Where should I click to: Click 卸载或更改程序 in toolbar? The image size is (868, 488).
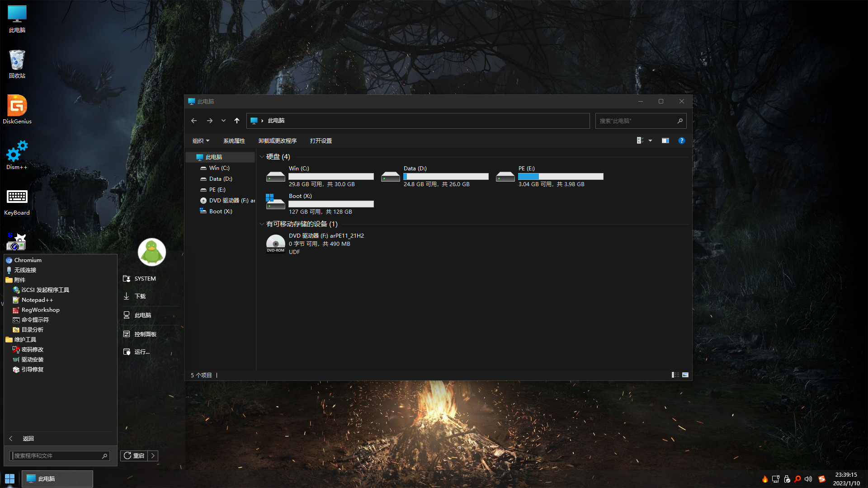(x=278, y=141)
